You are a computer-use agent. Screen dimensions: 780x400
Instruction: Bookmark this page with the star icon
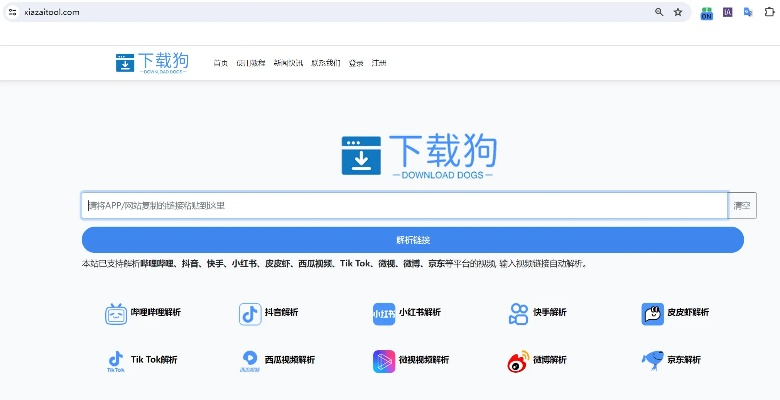pos(678,12)
